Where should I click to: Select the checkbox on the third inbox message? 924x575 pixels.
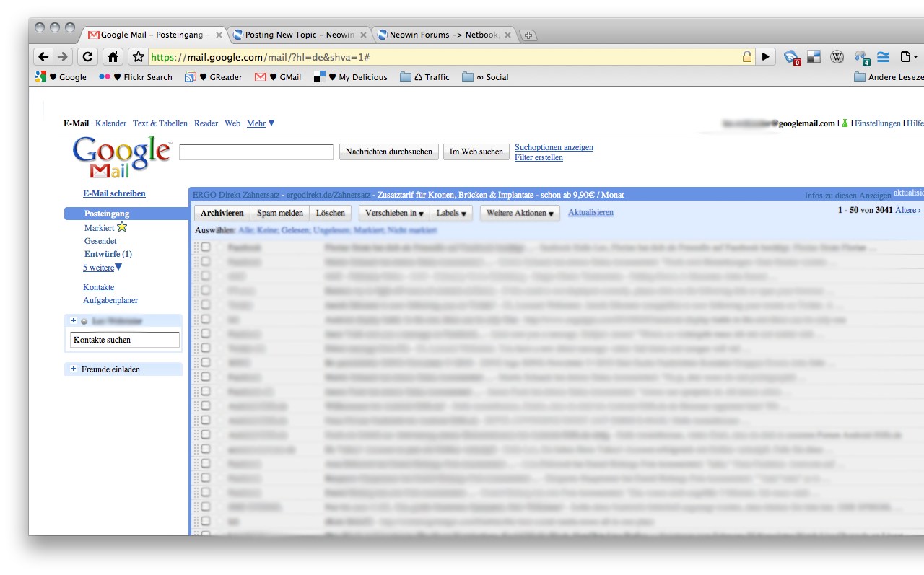pyautogui.click(x=206, y=276)
